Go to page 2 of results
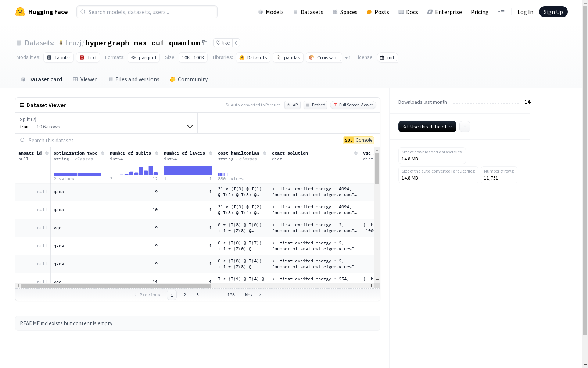 click(x=184, y=295)
